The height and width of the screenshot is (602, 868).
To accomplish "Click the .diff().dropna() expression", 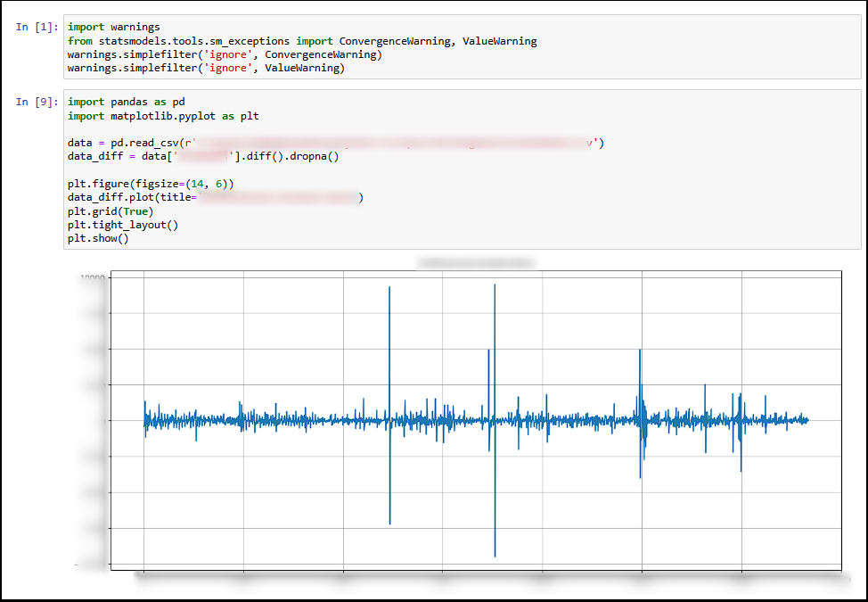I will click(x=290, y=155).
